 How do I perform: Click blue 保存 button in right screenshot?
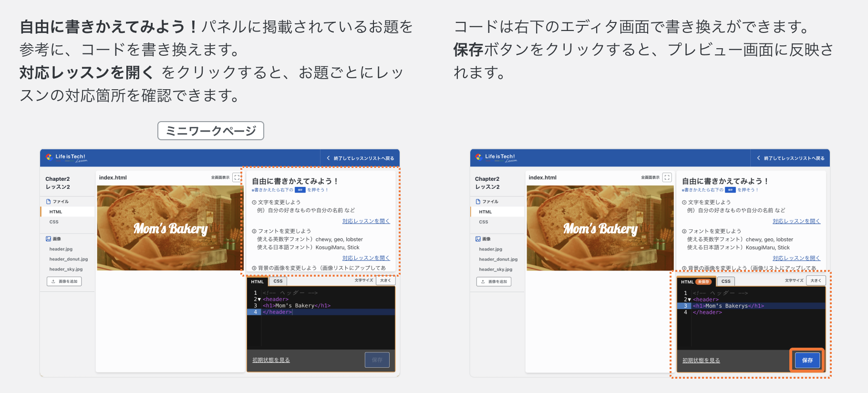click(807, 360)
